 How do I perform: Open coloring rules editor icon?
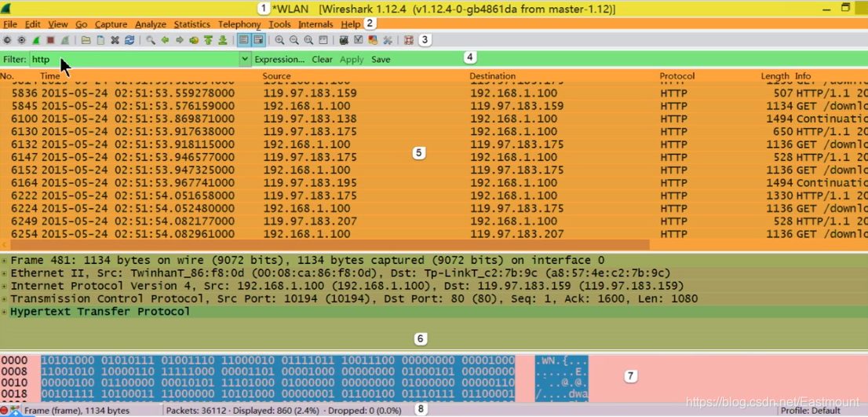(x=373, y=40)
